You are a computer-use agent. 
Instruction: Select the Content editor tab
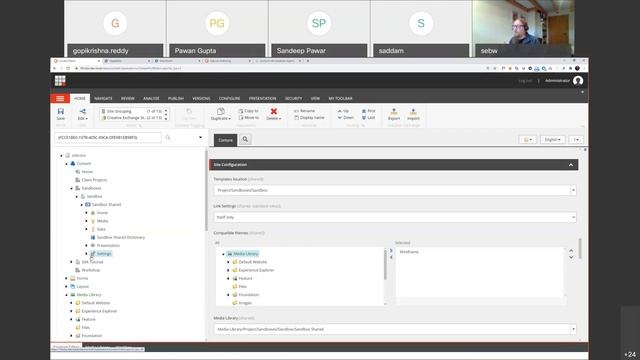click(225, 140)
